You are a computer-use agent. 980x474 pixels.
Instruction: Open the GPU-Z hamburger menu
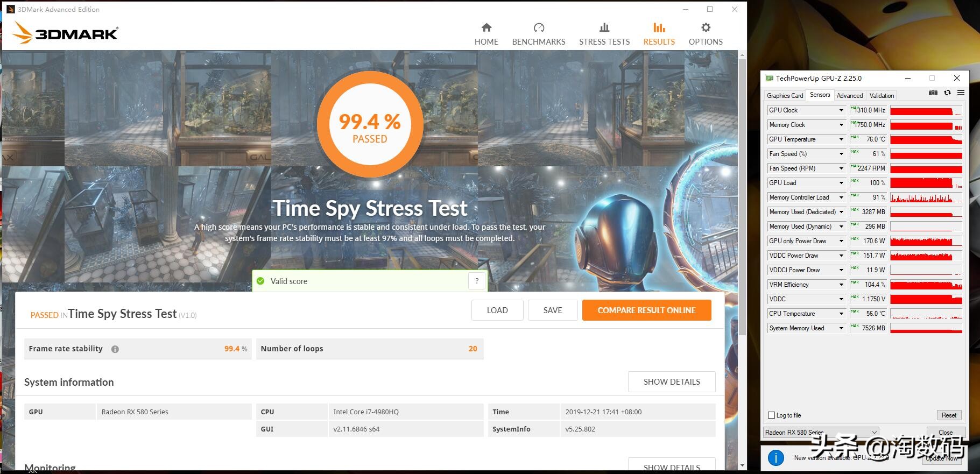click(961, 93)
